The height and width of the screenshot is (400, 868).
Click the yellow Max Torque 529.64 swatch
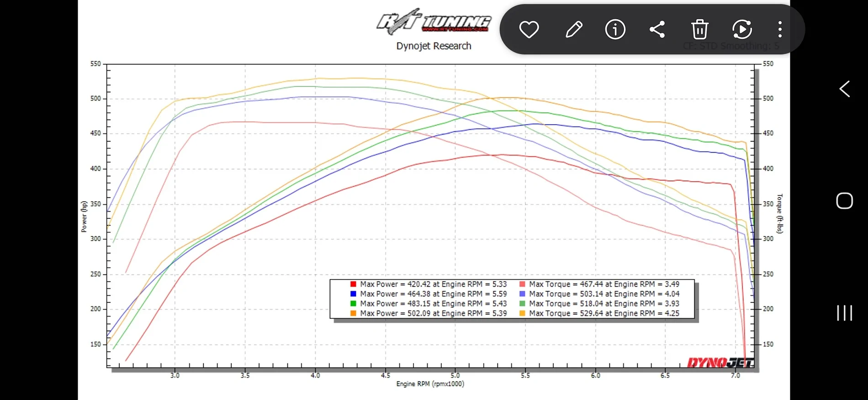pos(522,313)
